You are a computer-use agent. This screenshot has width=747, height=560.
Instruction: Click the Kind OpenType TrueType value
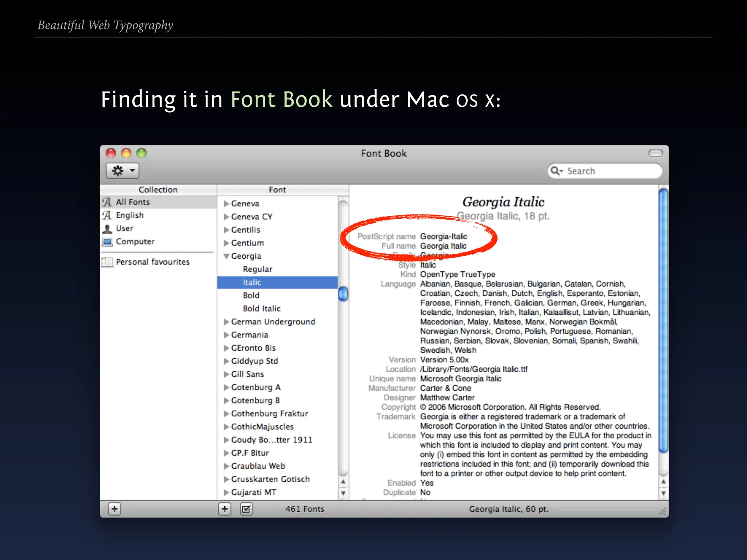pyautogui.click(x=458, y=275)
